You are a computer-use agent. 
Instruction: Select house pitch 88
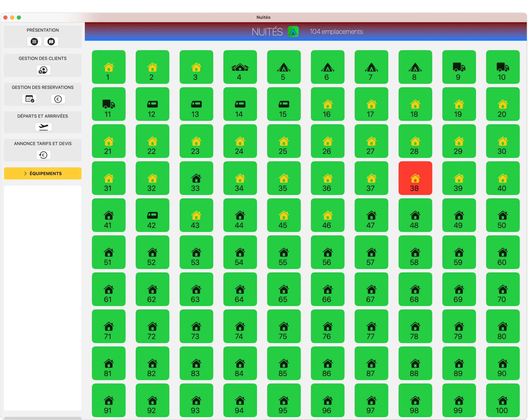pos(415,363)
